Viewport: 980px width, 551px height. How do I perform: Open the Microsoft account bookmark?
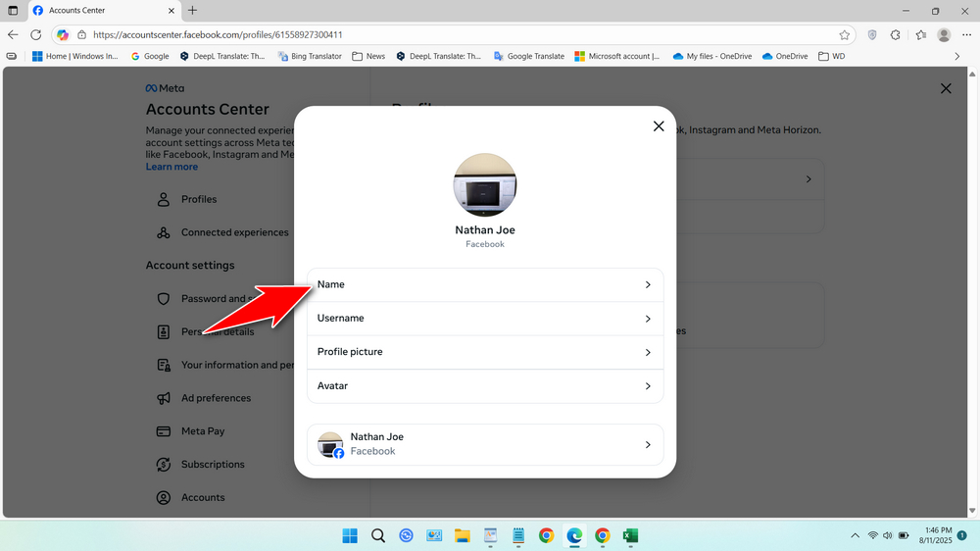[x=616, y=56]
